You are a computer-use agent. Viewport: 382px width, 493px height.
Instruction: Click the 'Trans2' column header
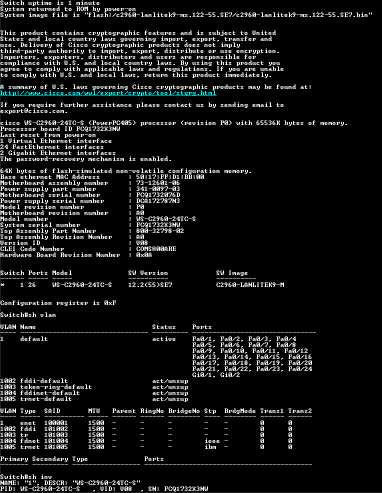coord(300,411)
